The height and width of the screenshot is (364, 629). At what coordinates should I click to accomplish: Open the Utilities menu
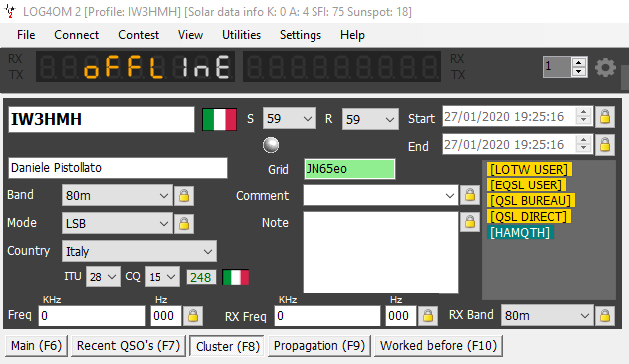coord(241,35)
